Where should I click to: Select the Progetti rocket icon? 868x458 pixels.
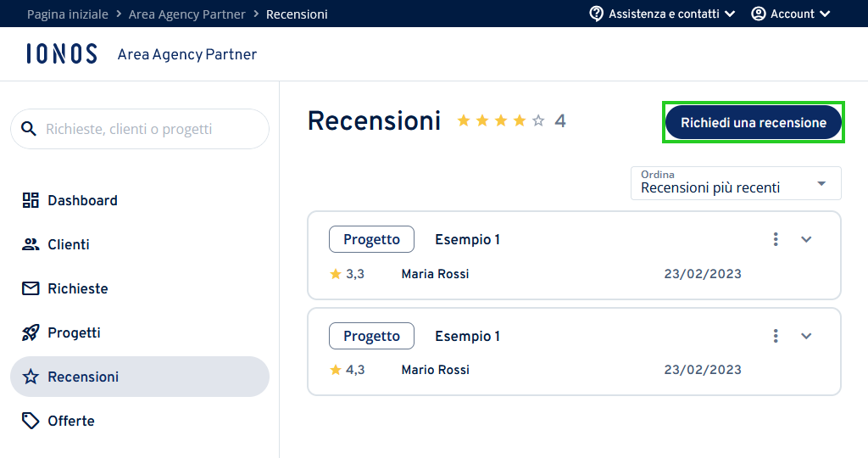click(x=31, y=332)
